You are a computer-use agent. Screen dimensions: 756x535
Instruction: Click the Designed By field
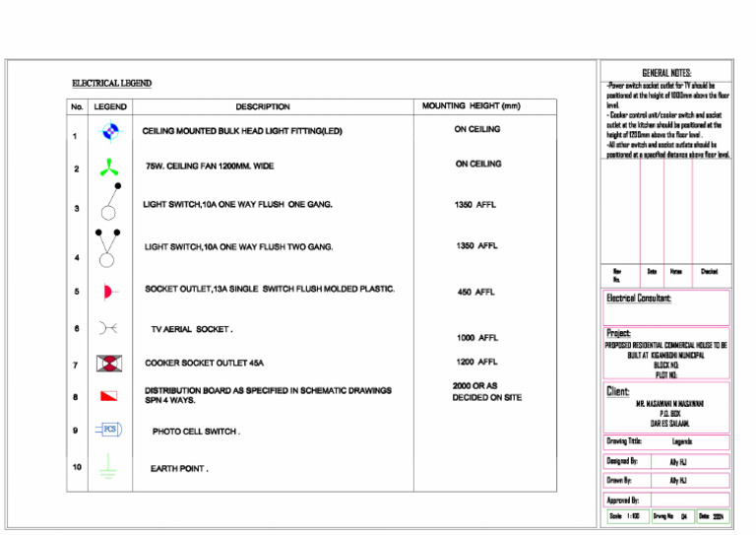point(666,461)
